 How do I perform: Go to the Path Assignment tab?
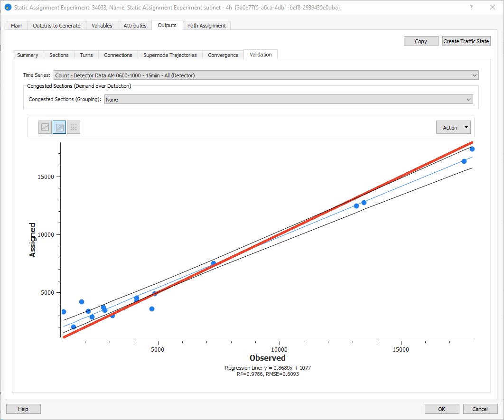206,26
